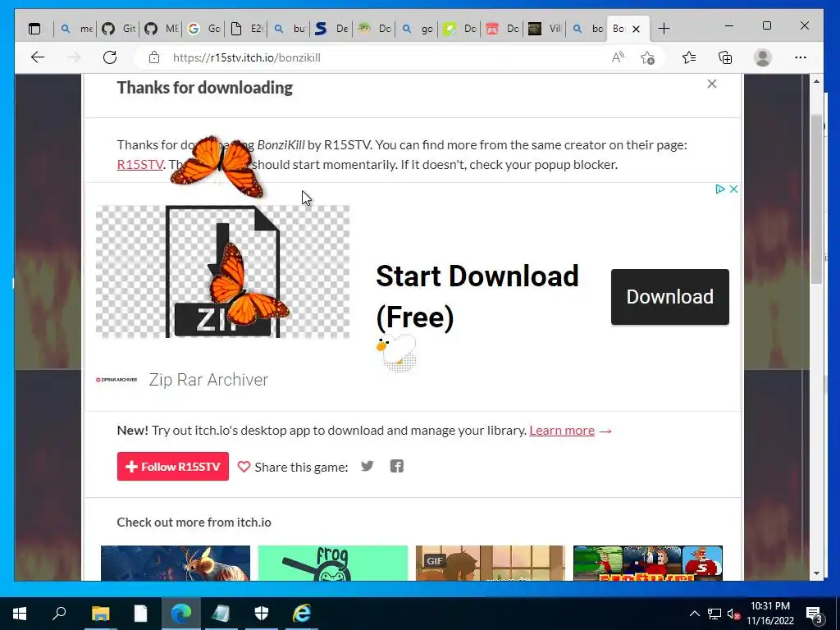Refresh the current page

tap(110, 57)
